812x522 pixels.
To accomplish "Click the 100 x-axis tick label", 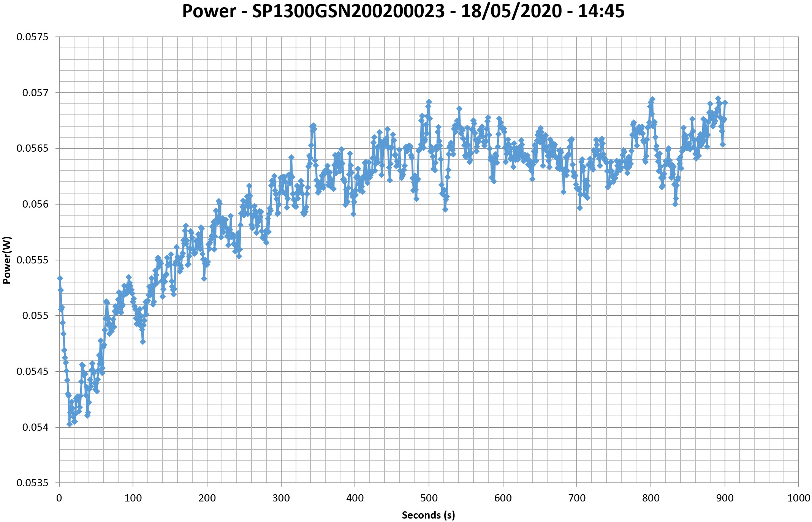I will pyautogui.click(x=133, y=498).
